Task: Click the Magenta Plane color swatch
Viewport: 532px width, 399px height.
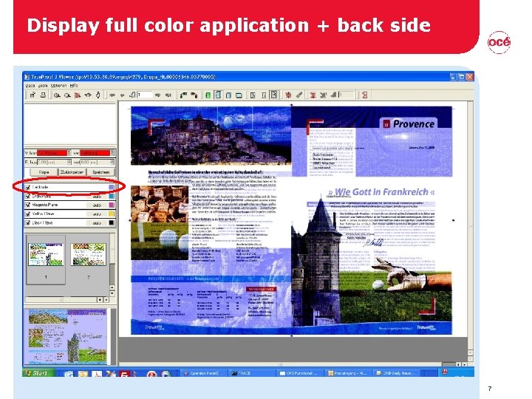Action: point(112,205)
